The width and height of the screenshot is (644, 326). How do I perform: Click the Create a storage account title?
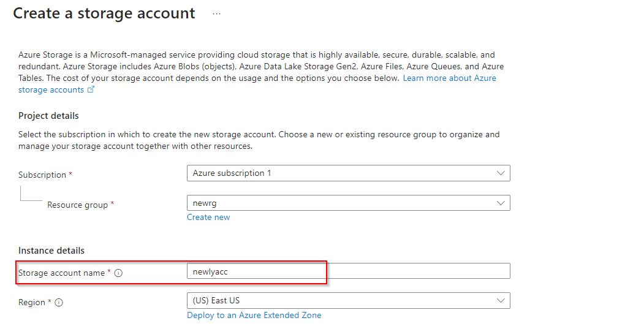(x=104, y=13)
